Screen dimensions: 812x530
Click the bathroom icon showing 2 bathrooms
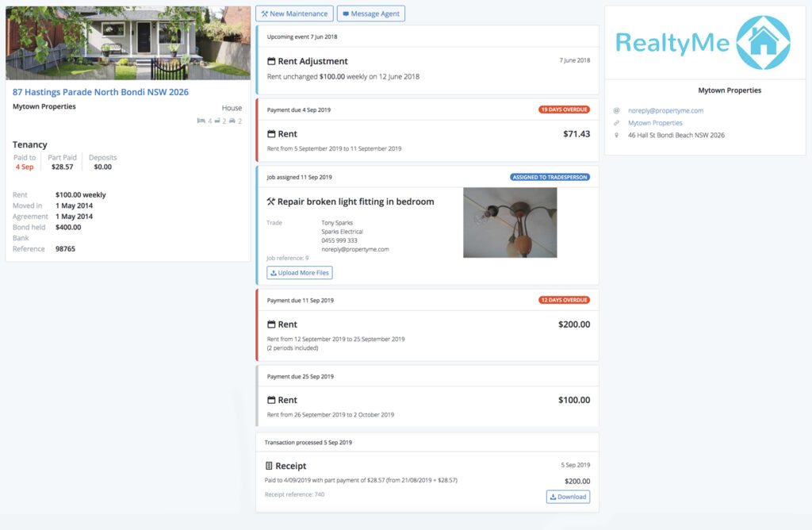218,121
